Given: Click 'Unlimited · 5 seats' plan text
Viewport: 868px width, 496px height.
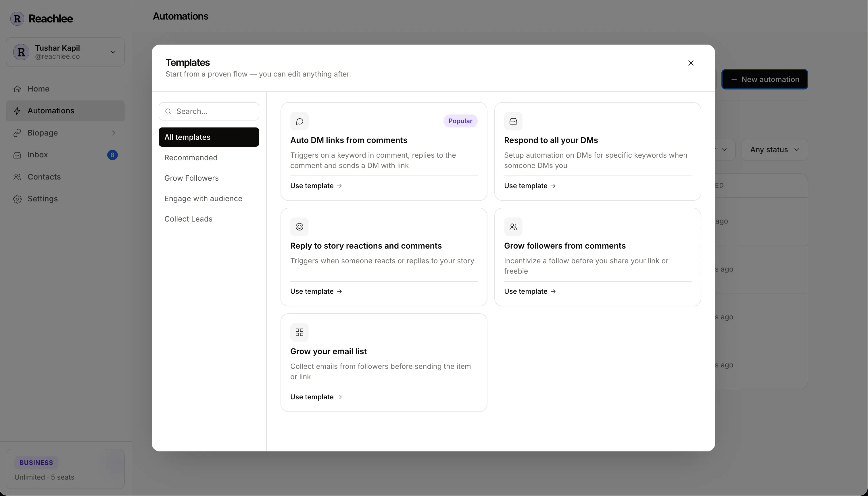Looking at the screenshot, I should (44, 477).
